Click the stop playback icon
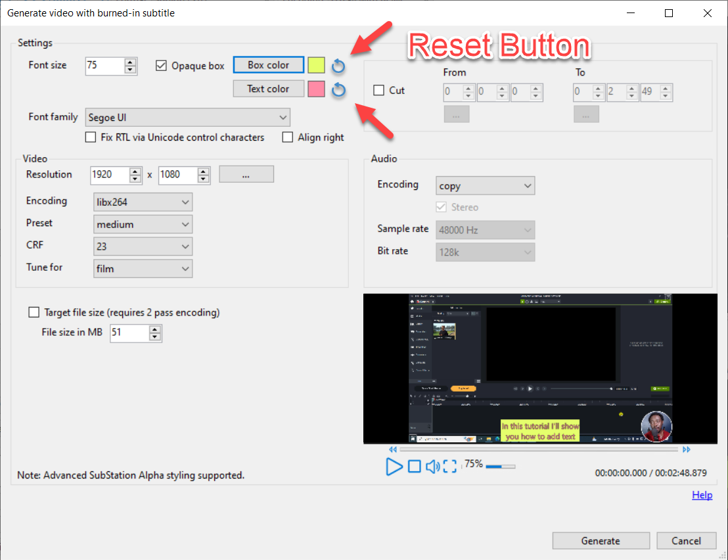This screenshot has width=728, height=560. point(415,466)
